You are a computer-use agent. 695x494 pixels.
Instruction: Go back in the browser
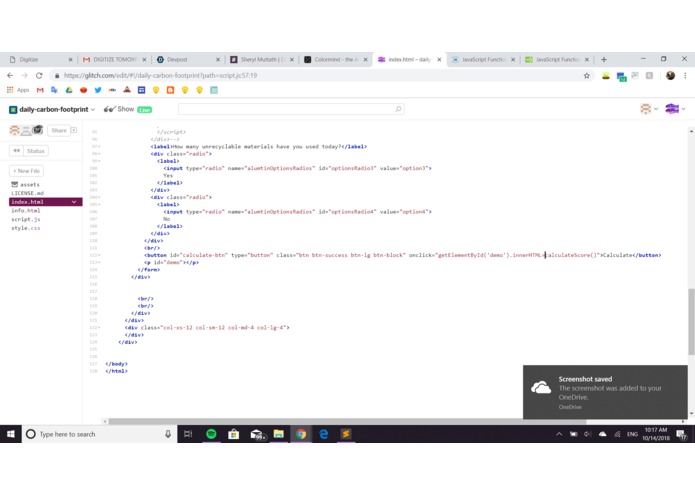pos(10,76)
